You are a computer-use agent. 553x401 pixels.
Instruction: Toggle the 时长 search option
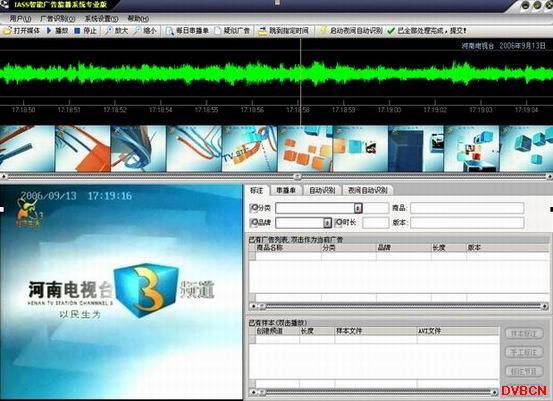(339, 223)
